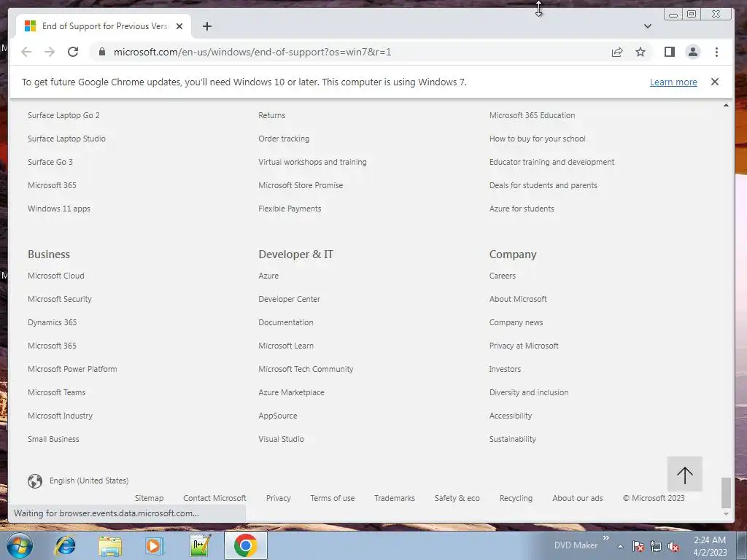Image resolution: width=747 pixels, height=560 pixels.
Task: Show hidden tray icons arrow
Action: [620, 546]
